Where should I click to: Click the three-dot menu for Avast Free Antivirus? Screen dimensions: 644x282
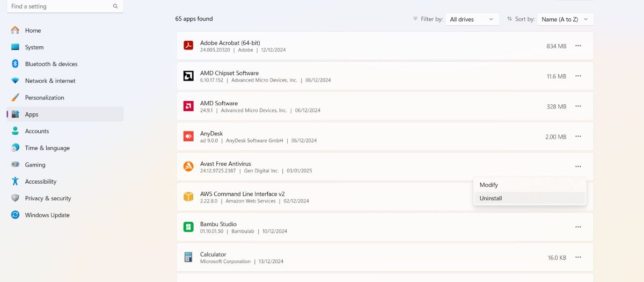pos(578,167)
